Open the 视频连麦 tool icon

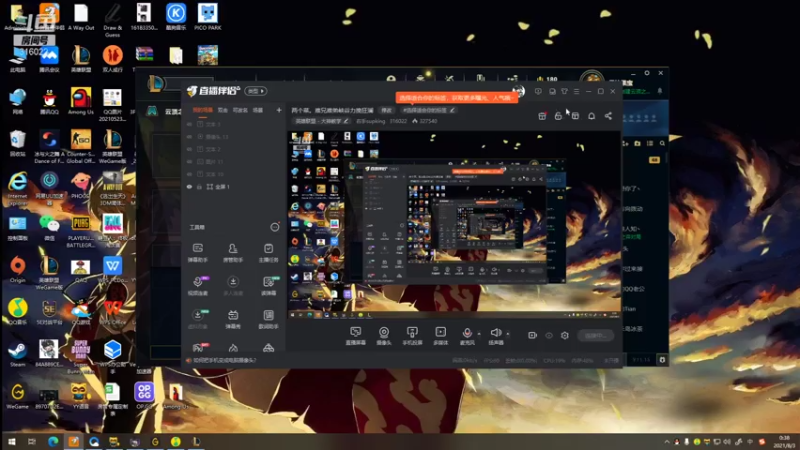coord(197,286)
